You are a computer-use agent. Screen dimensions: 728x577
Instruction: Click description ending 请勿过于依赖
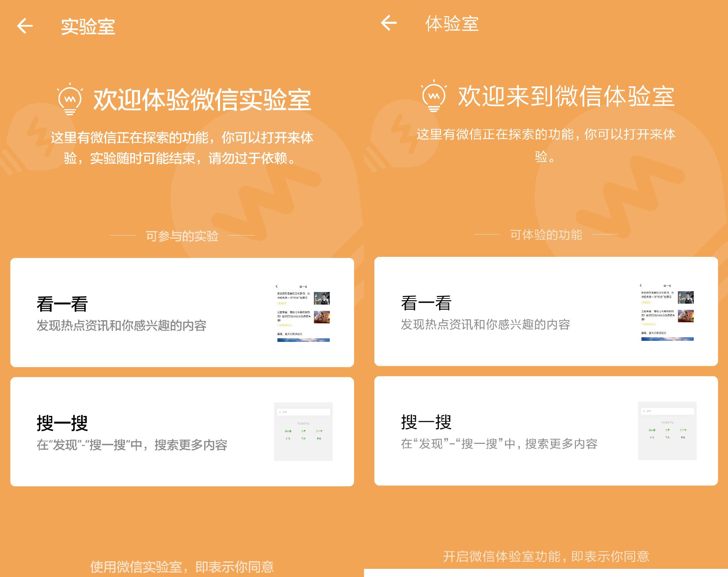pos(182,148)
